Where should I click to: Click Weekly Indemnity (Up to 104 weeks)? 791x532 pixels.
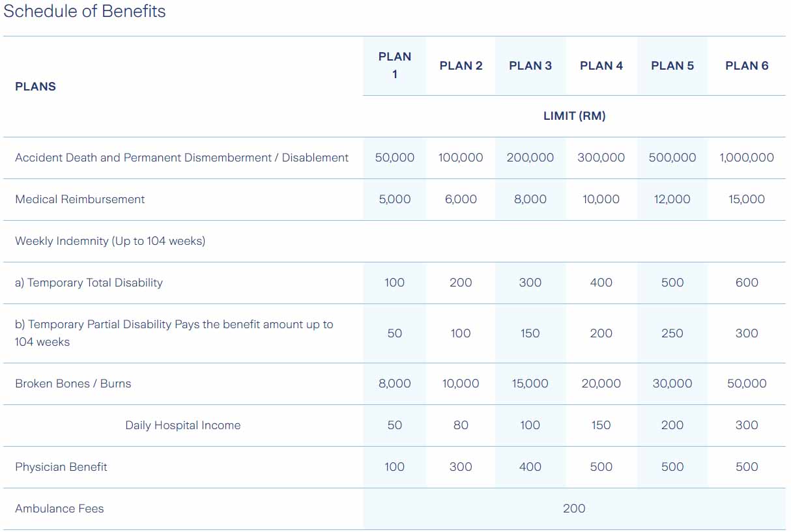110,241
